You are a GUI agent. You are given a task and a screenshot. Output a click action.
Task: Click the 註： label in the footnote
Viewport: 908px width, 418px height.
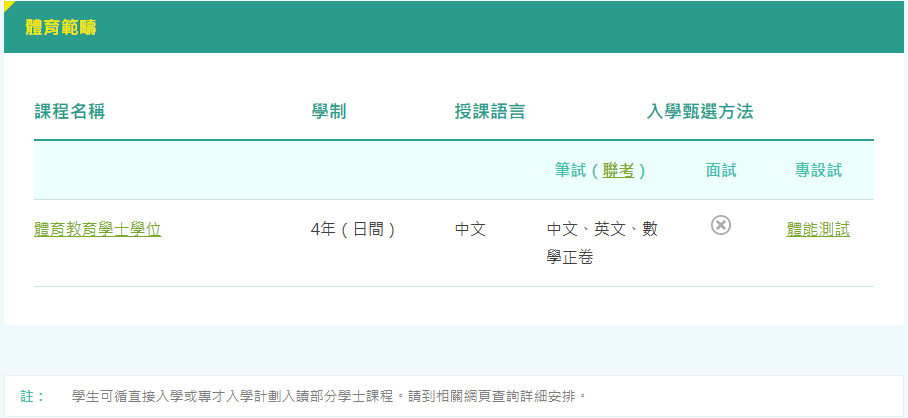coord(33,396)
